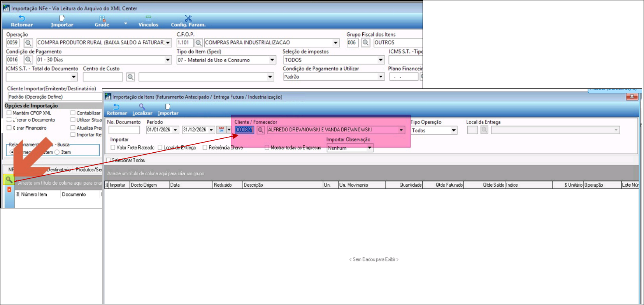This screenshot has height=305, width=644.
Task: Open the Grade toolbar menu arrow
Action: pos(125,24)
